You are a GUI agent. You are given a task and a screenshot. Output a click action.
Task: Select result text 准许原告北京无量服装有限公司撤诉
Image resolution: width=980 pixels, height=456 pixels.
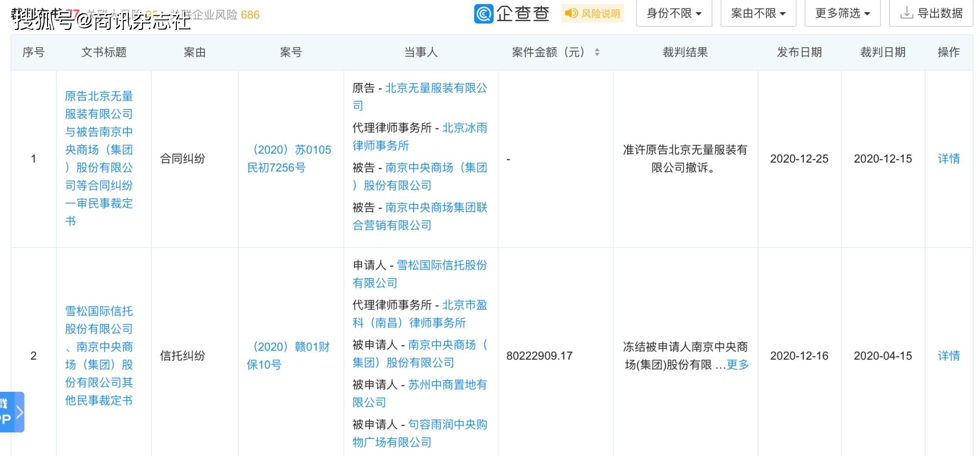point(685,159)
